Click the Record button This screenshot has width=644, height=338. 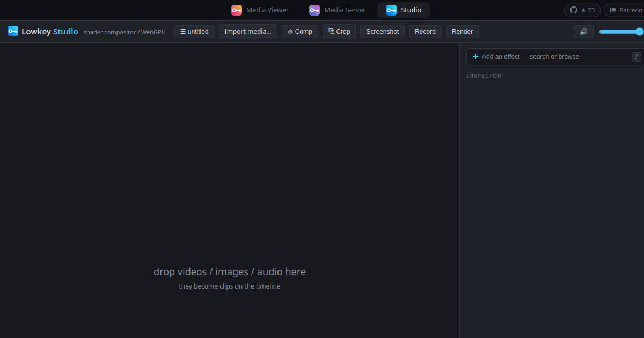click(426, 32)
